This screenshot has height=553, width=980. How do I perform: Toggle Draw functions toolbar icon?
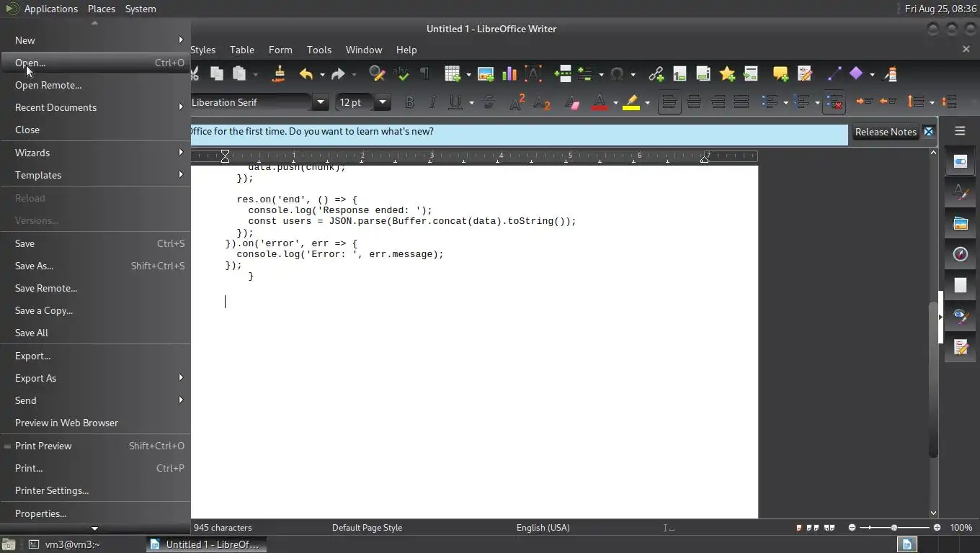coord(891,73)
